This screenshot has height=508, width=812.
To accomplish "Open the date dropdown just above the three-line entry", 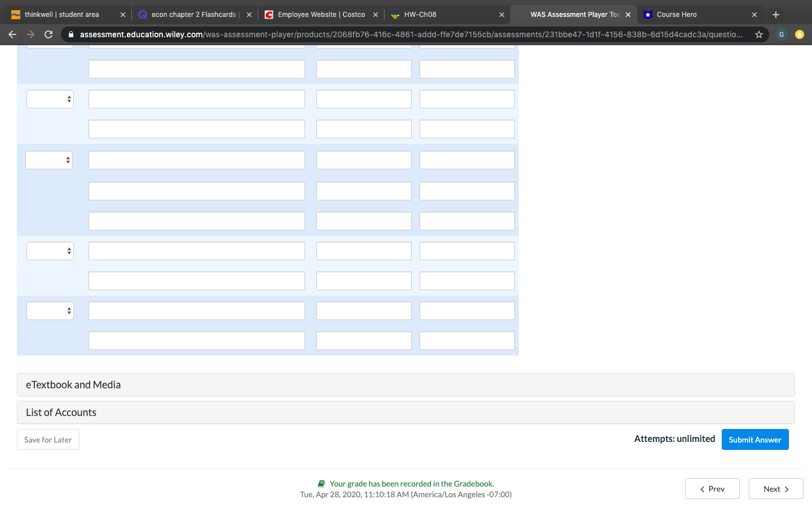I will coord(50,99).
